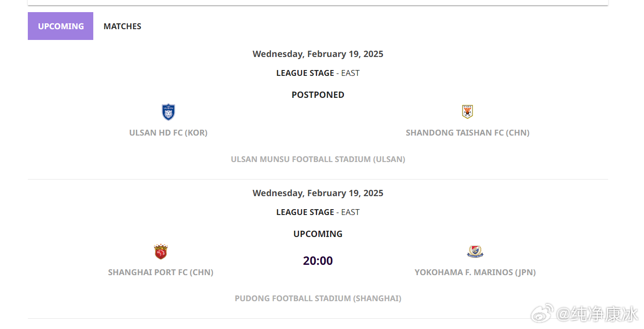Click the Pudong Football Stadium venue text
Image resolution: width=644 pixels, height=329 pixels.
318,298
